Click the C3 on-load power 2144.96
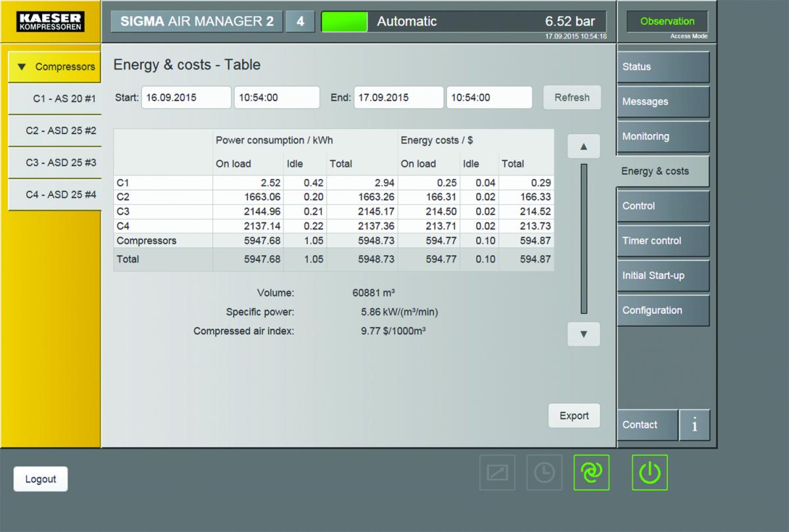Screen dimensions: 789x532 point(262,212)
